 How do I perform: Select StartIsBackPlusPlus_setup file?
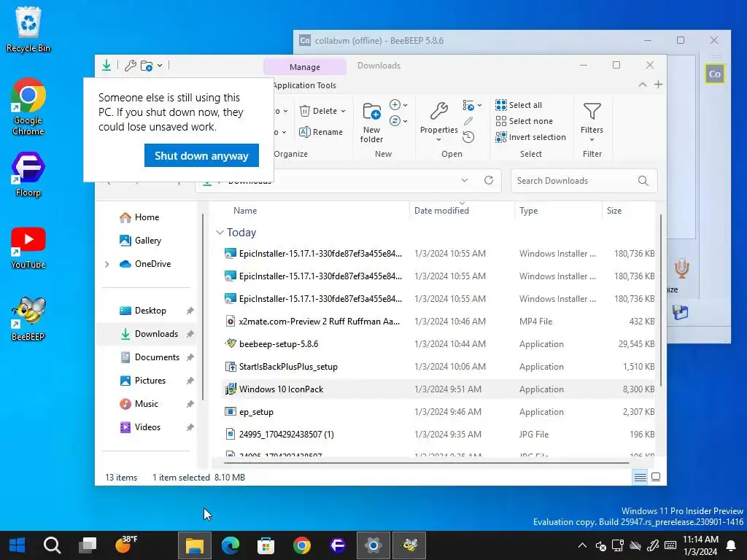click(x=438, y=367)
